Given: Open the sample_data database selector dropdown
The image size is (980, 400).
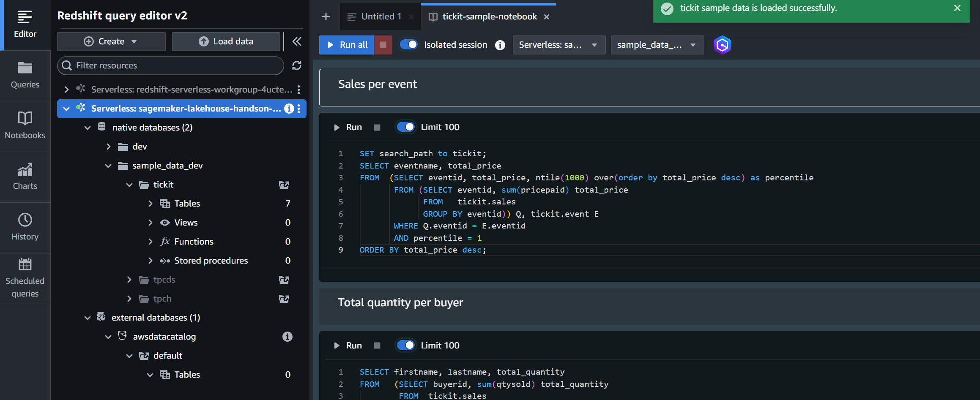Looking at the screenshot, I should [x=657, y=45].
